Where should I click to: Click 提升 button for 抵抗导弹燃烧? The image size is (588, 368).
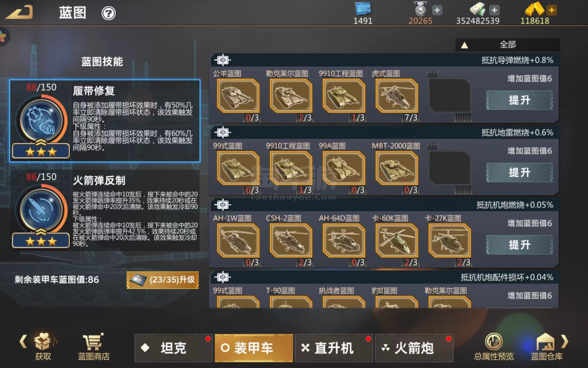[x=519, y=100]
